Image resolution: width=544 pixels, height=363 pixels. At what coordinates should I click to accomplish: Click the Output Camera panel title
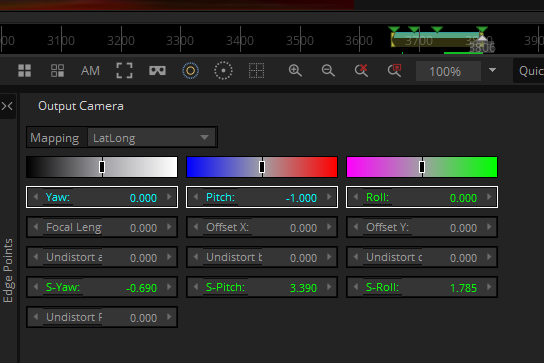[81, 106]
